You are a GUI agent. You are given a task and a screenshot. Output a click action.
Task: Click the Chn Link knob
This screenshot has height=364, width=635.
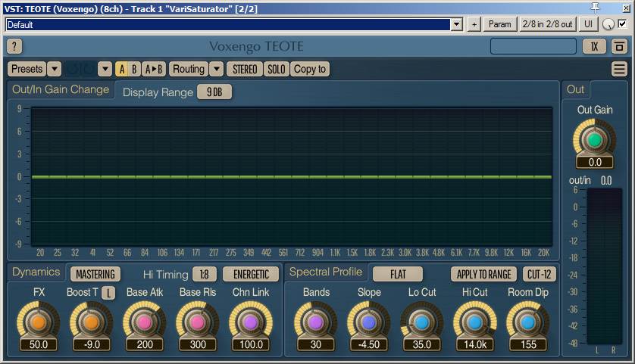[x=251, y=322]
